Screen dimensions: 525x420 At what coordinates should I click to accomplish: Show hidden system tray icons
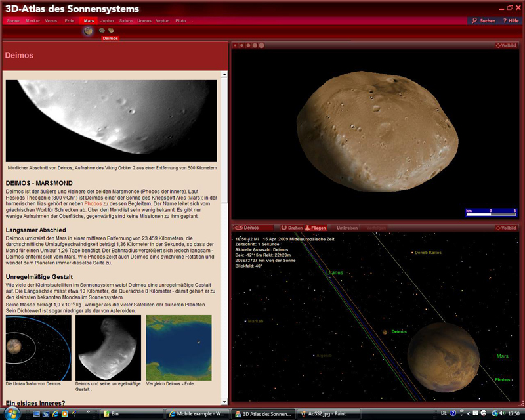click(469, 413)
